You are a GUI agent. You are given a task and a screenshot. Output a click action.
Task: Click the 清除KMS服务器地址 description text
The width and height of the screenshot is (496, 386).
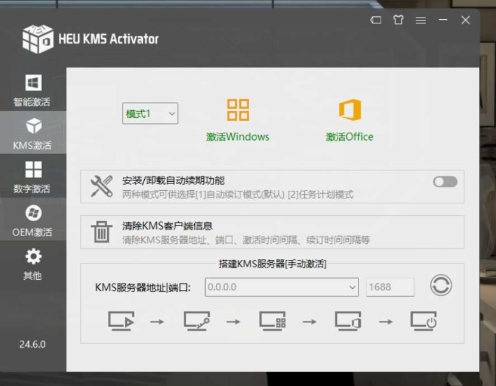click(x=246, y=240)
